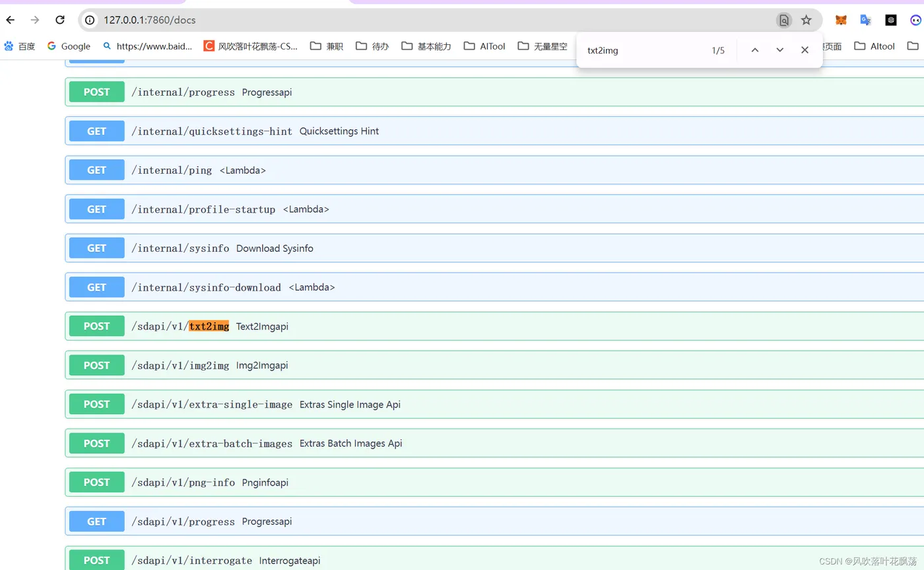The width and height of the screenshot is (924, 570).
Task: Click the POST badge of png-info row
Action: click(x=96, y=482)
